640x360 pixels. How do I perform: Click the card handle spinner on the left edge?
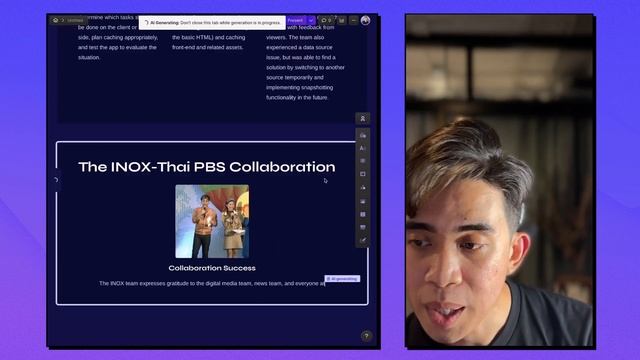56,180
